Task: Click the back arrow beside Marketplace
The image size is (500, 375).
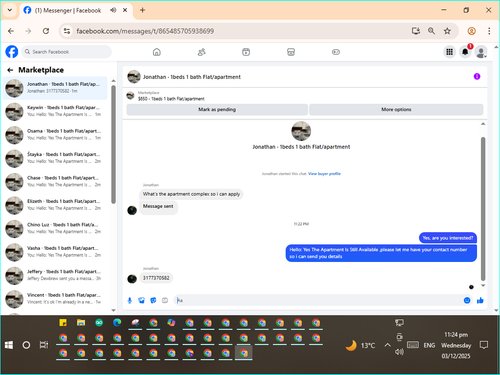Action: point(10,70)
